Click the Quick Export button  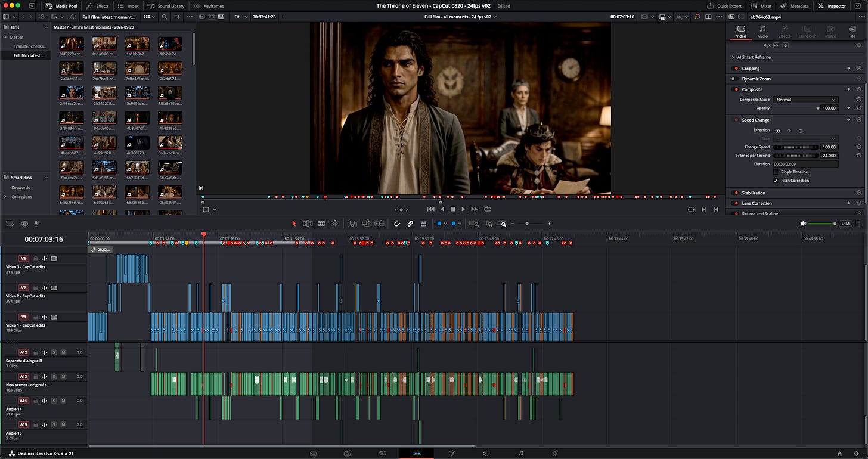pyautogui.click(x=725, y=6)
